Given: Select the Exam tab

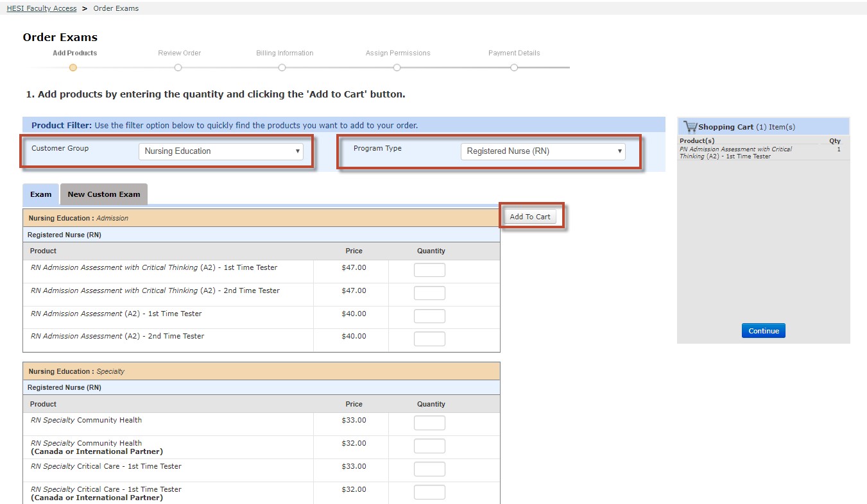Looking at the screenshot, I should click(41, 194).
